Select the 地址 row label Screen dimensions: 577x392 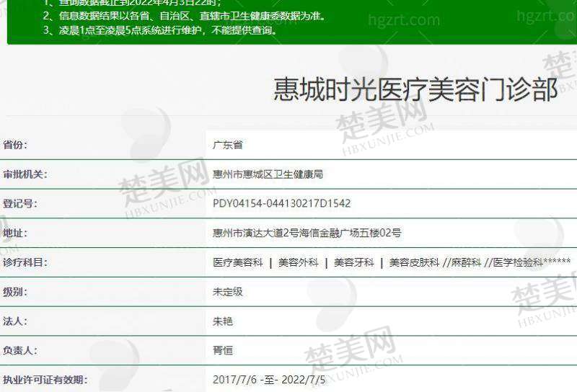(x=15, y=233)
